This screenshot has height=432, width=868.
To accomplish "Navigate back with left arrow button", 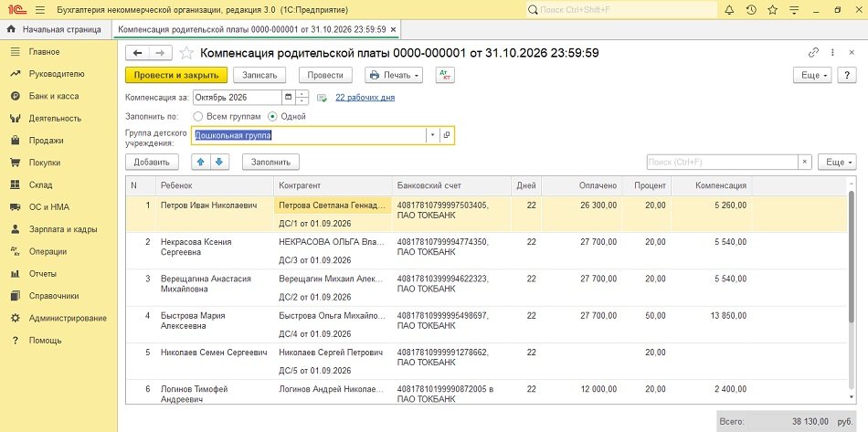I will pos(138,53).
